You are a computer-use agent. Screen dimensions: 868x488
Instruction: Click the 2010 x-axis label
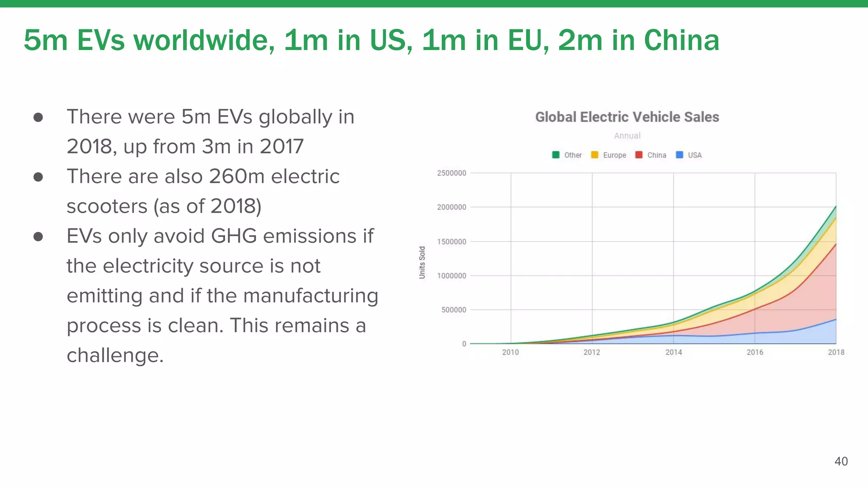(x=510, y=352)
